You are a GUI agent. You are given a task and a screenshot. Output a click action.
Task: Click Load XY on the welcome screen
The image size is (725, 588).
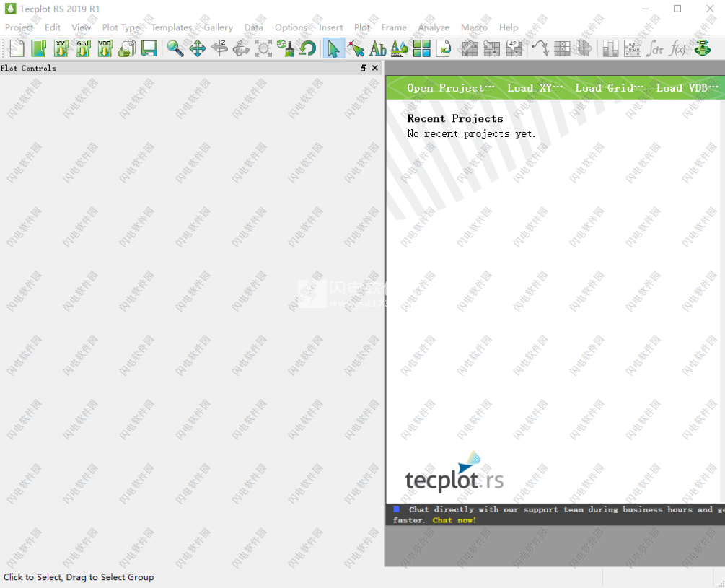point(535,88)
